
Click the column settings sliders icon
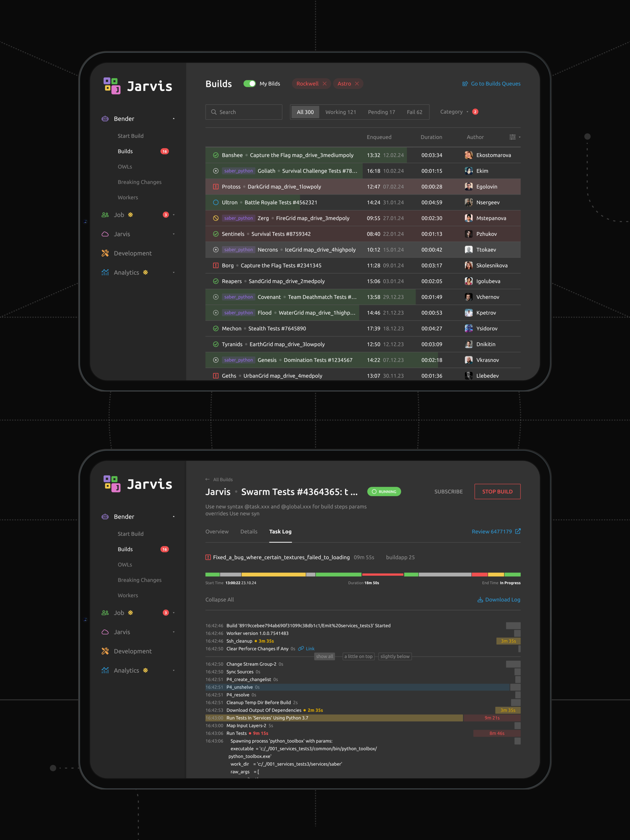pos(512,137)
